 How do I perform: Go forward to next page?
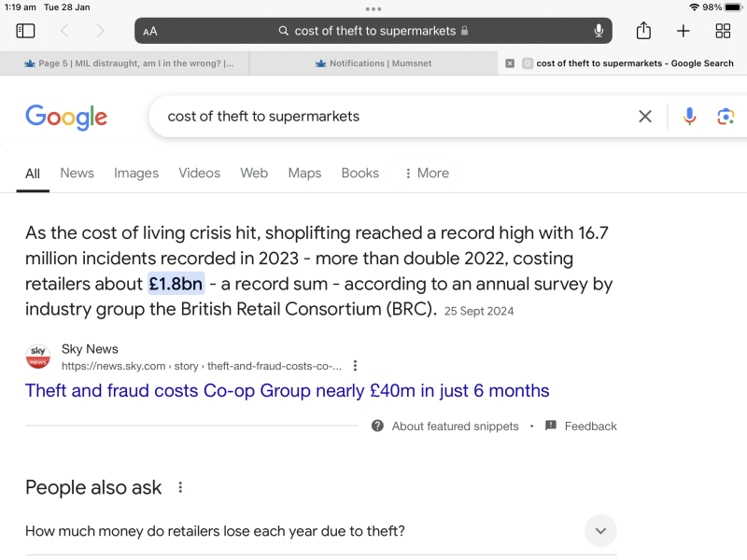coord(100,31)
